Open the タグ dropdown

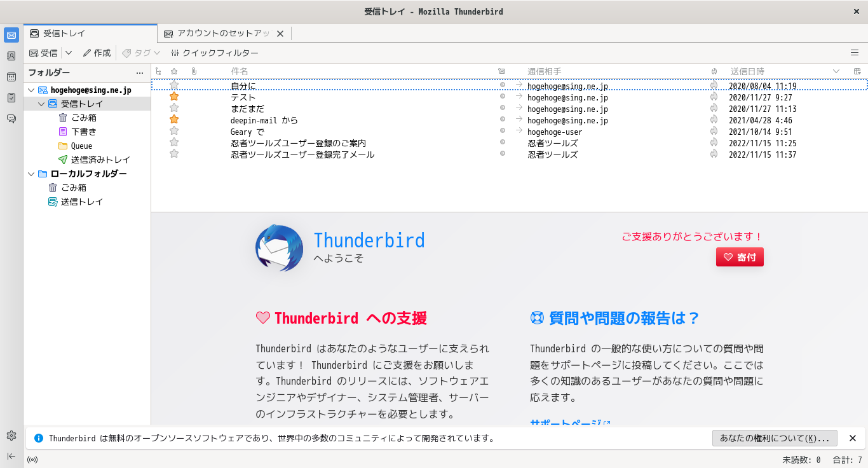tap(141, 53)
